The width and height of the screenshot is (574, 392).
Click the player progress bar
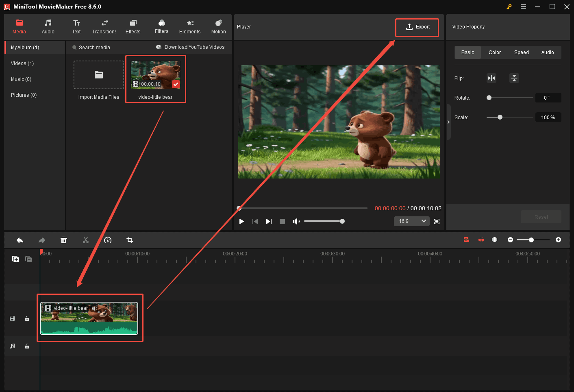[x=303, y=208]
